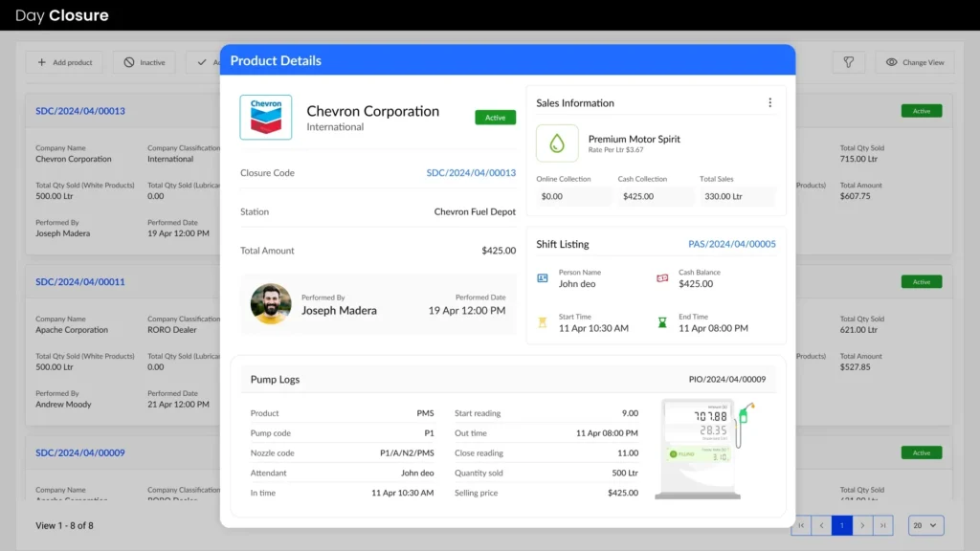Open closure code SDC/2024/04/00013 link in dialog

[x=471, y=173]
